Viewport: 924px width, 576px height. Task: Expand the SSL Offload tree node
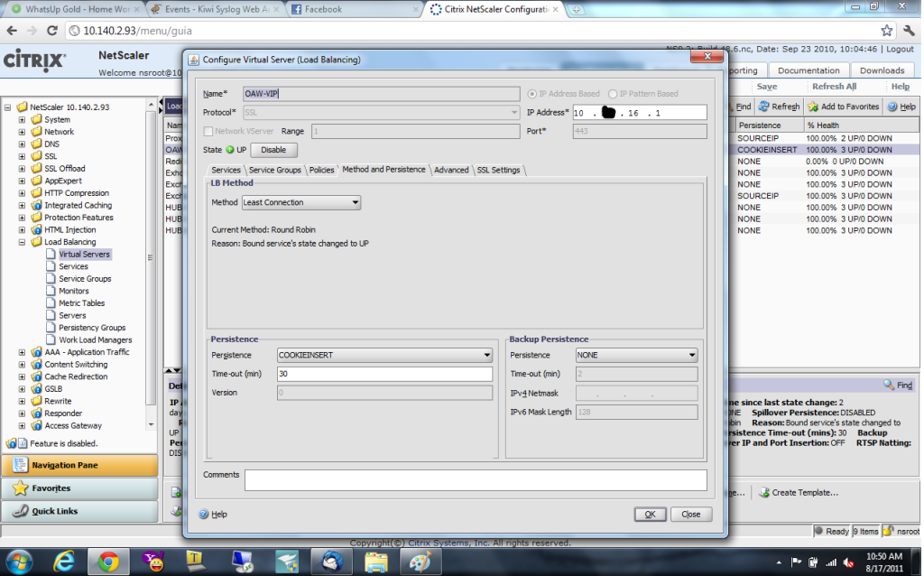tap(22, 168)
